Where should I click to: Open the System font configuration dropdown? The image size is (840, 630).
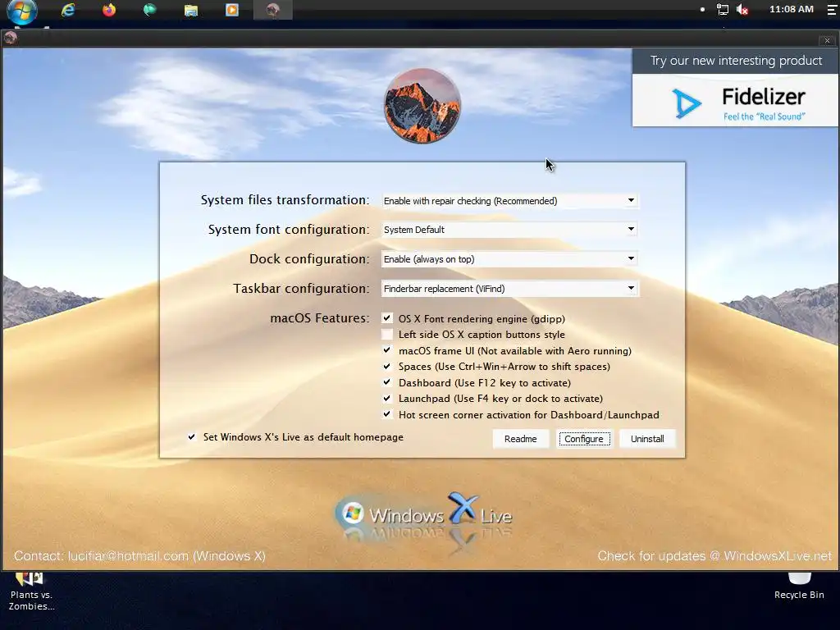click(x=509, y=230)
